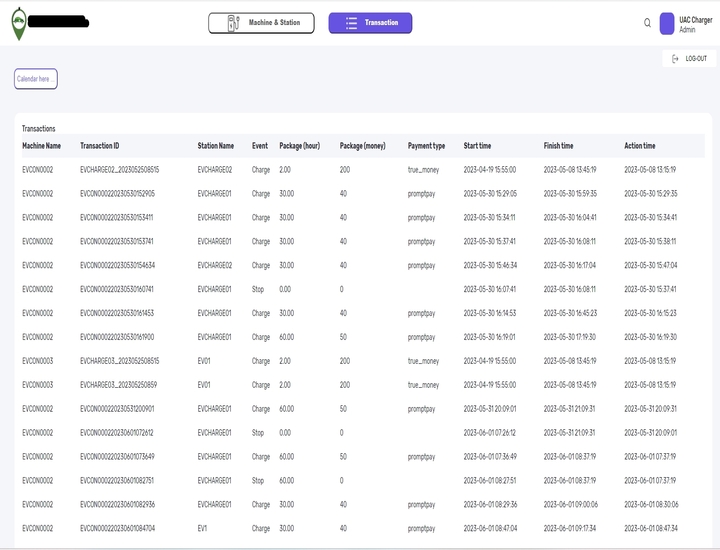The width and height of the screenshot is (720, 550).
Task: Click the Action time column header
Action: (x=640, y=146)
